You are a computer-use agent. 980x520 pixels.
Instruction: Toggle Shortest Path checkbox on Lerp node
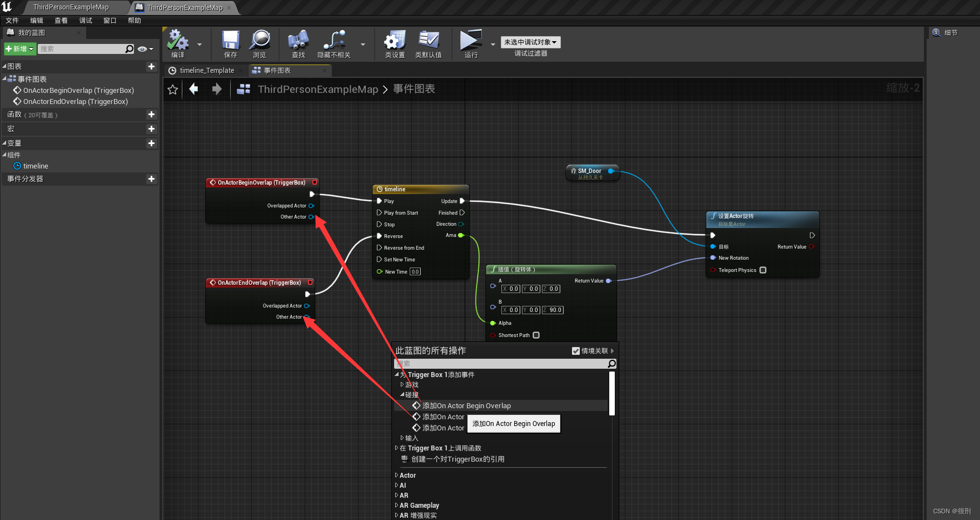pos(536,335)
